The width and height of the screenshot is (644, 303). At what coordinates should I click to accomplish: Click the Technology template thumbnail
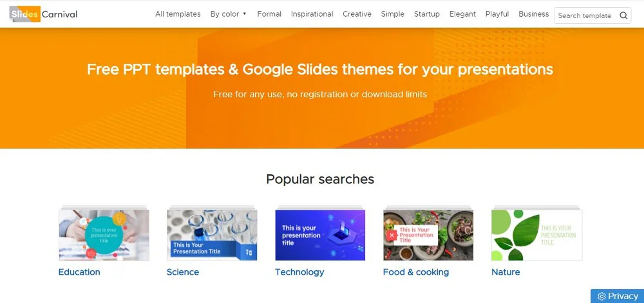320,235
